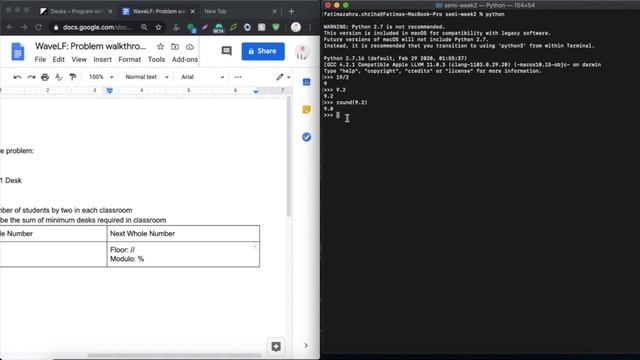The width and height of the screenshot is (640, 360).
Task: Open the comment history speech bubble
Action: 227,51
